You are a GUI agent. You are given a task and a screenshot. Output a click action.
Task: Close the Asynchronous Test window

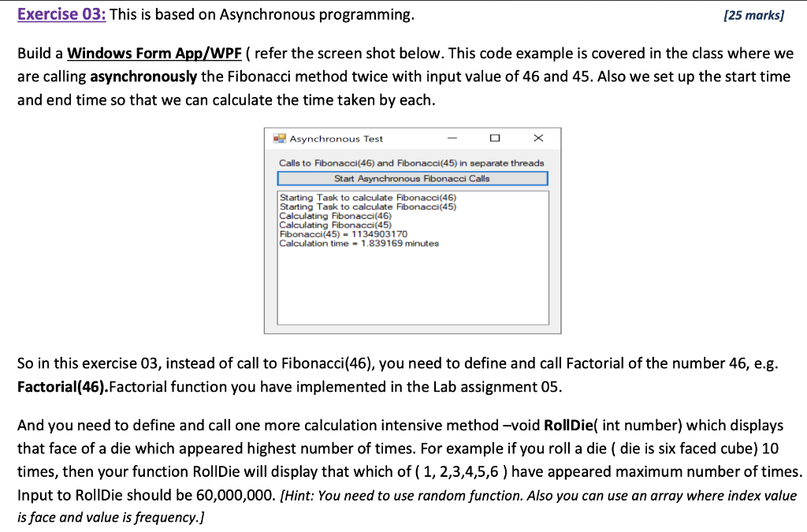click(x=538, y=138)
